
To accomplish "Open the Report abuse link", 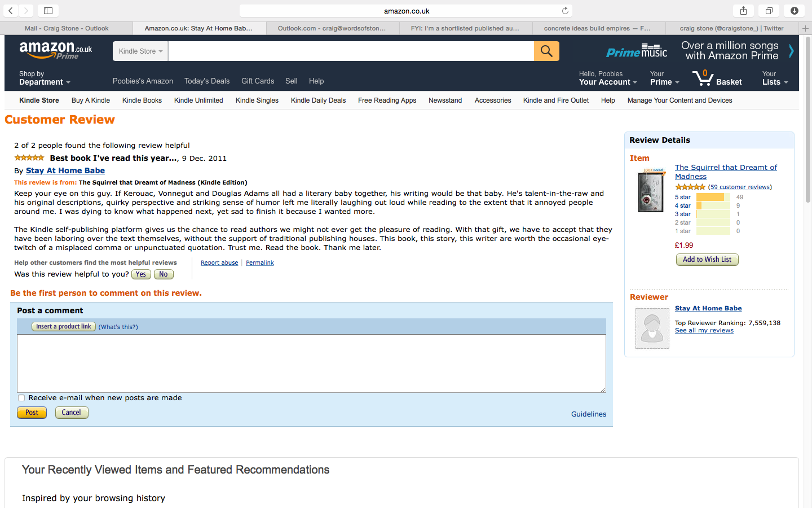I will coord(219,263).
